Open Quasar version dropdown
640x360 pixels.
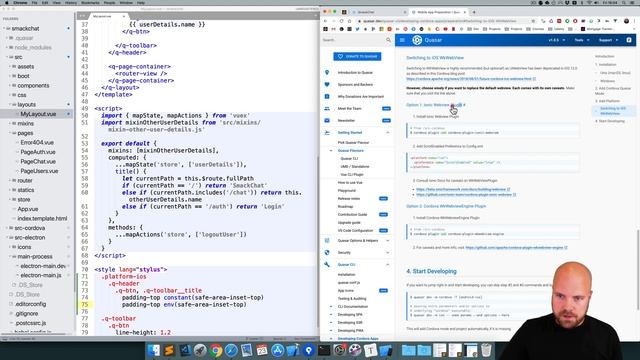(x=557, y=40)
